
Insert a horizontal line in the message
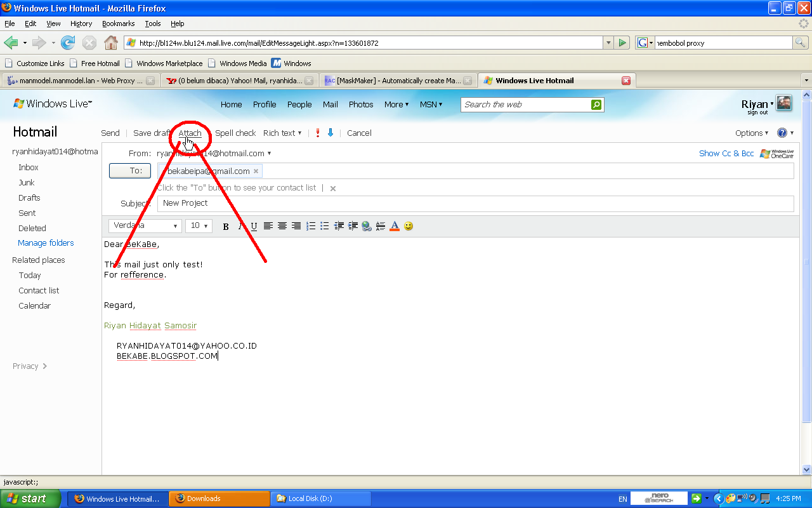(381, 226)
